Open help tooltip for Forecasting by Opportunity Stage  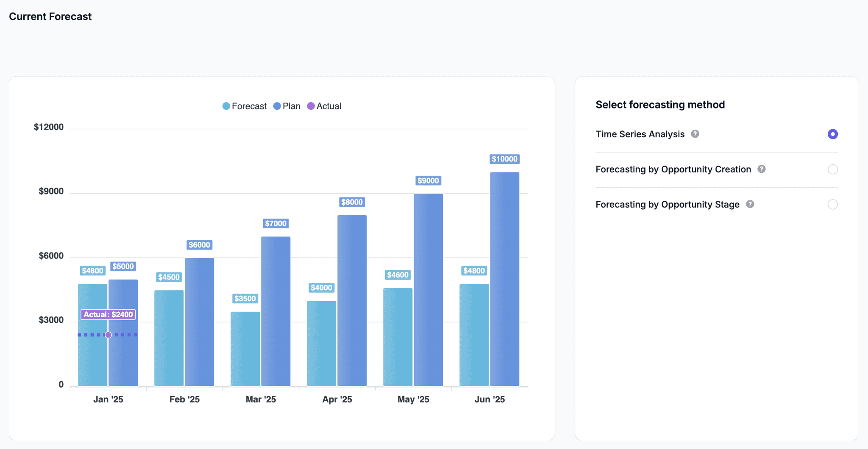click(750, 204)
